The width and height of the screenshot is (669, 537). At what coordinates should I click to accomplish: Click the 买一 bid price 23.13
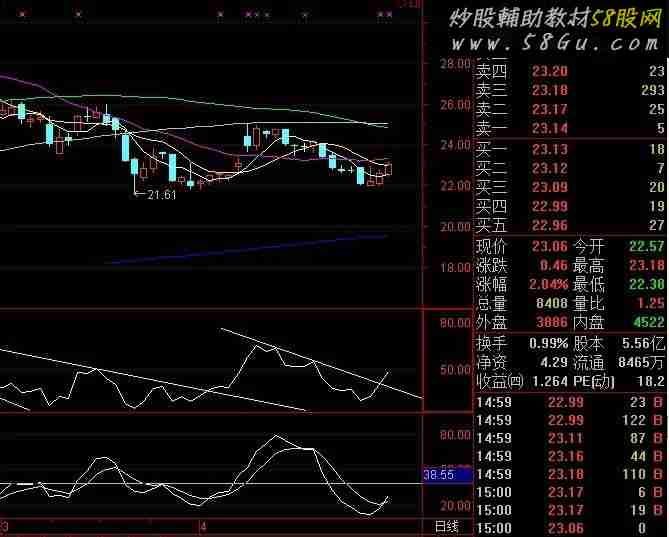(550, 149)
